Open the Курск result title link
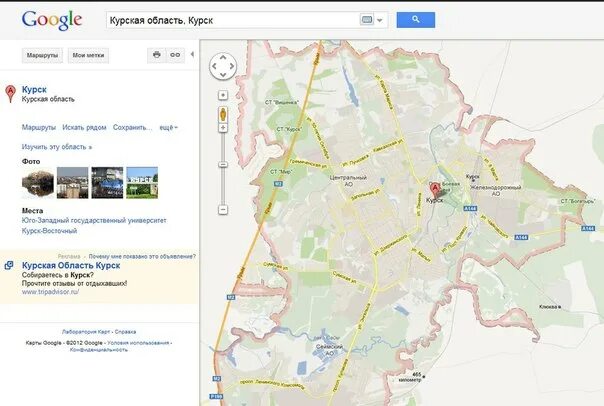The image size is (604, 406). (x=34, y=89)
